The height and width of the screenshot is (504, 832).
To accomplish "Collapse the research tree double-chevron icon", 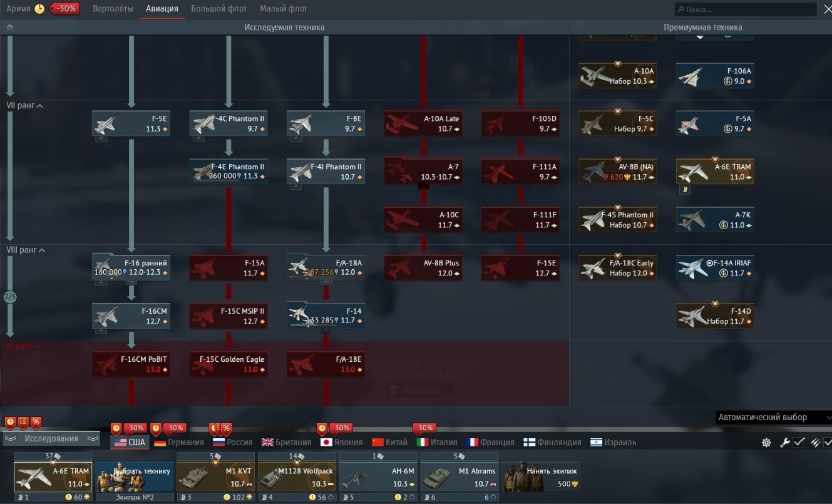I will pos(9,28).
